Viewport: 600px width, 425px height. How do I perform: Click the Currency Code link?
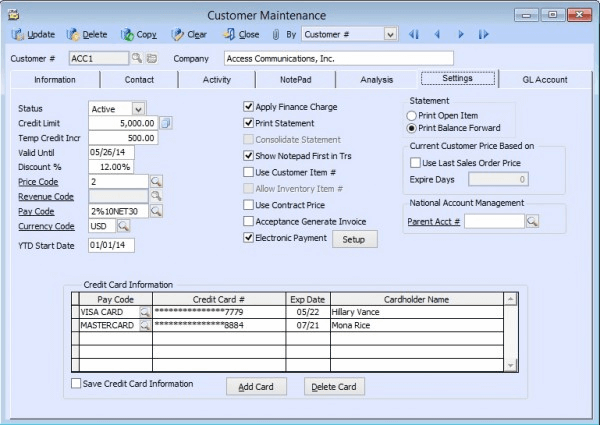click(x=46, y=226)
